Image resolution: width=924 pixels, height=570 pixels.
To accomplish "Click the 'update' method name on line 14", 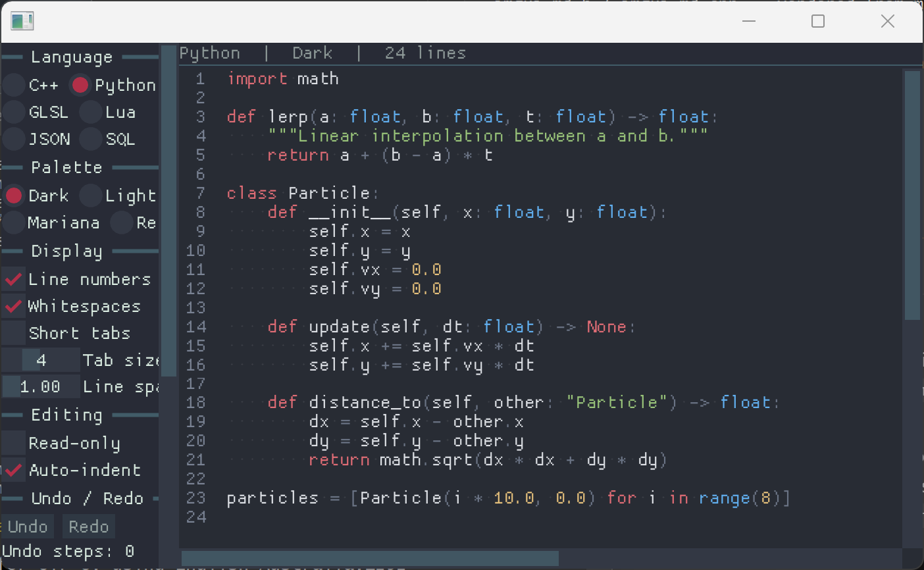I will 340,327.
